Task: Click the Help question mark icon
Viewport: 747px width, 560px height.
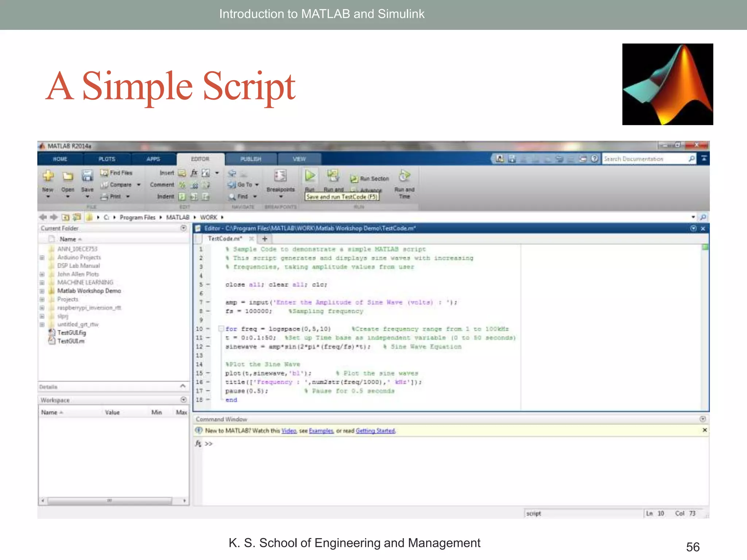Action: [595, 159]
